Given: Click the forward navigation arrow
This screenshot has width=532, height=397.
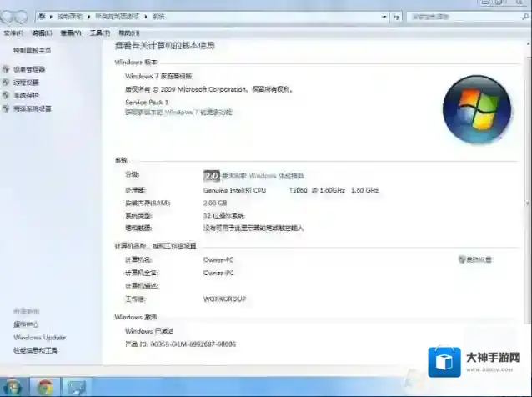Looking at the screenshot, I should coord(21,17).
